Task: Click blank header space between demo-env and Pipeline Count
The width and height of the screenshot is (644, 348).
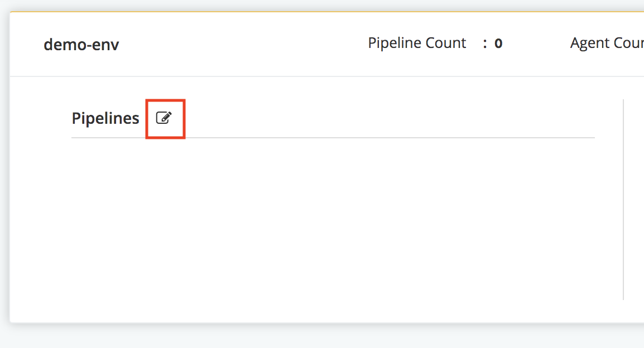Action: (243, 44)
